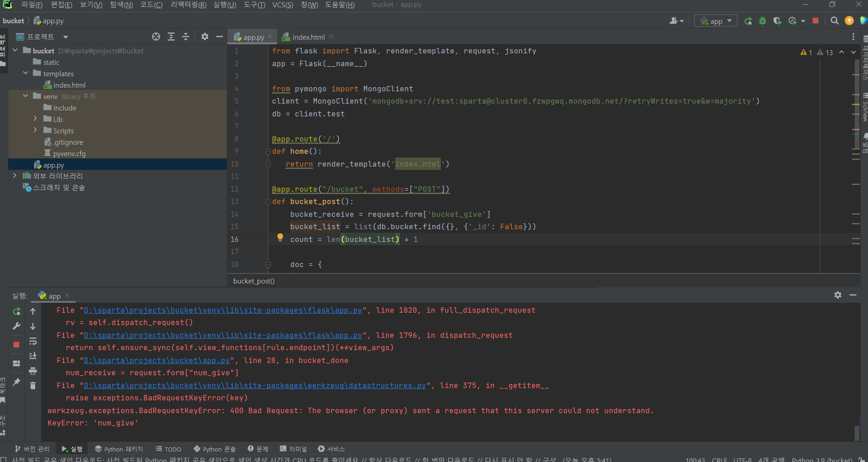Open flask app.py link at line 1820
Viewport: 868px width, 462px height.
[x=223, y=310]
